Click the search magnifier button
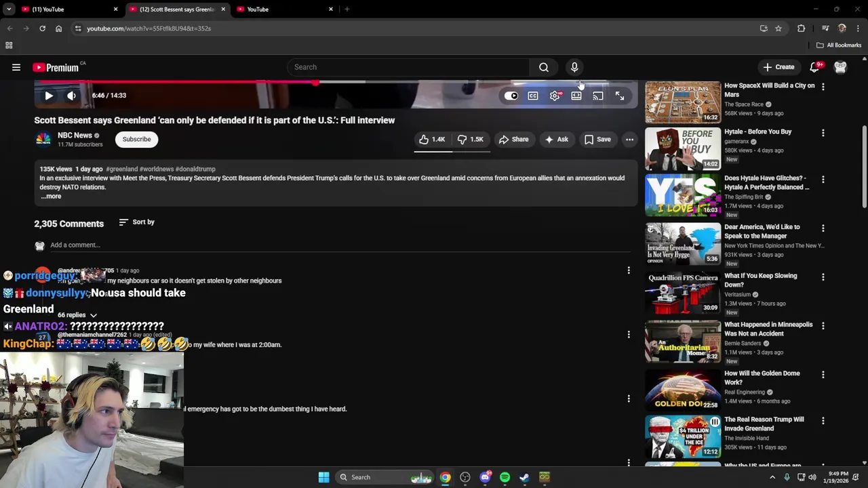 [544, 67]
